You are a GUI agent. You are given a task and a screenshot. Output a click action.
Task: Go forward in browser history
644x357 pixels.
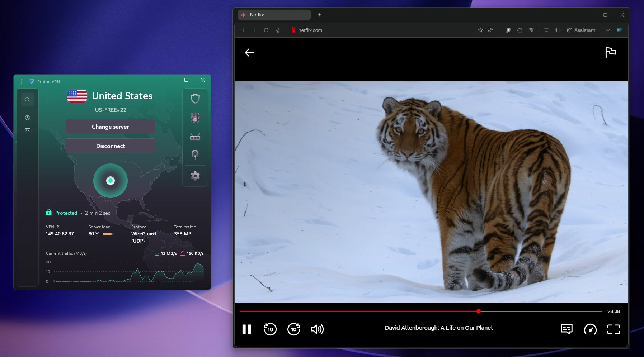[255, 30]
